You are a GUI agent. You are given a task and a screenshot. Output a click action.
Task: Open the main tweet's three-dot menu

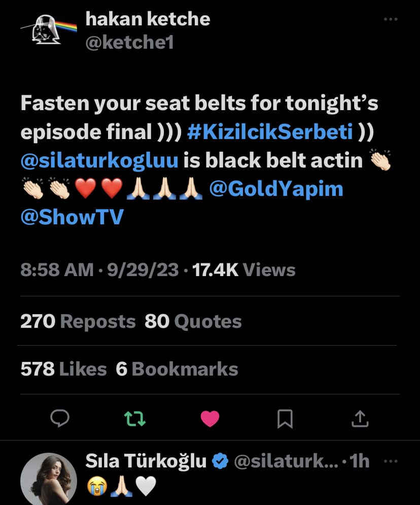(x=390, y=19)
